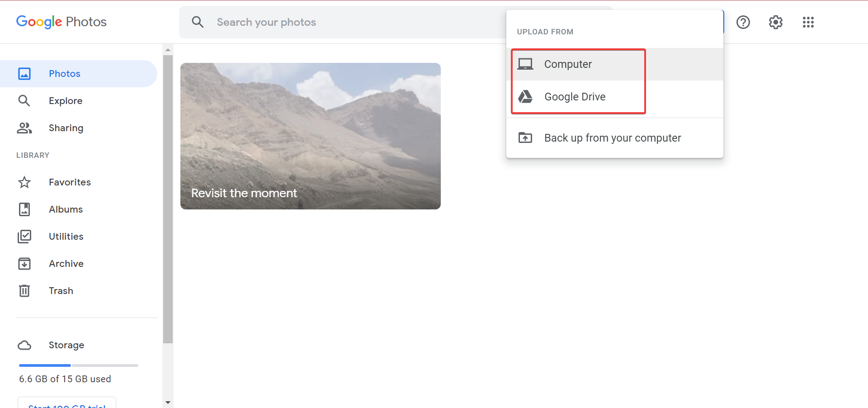Image resolution: width=868 pixels, height=408 pixels.
Task: Open the Revisit the moment memory card
Action: click(311, 136)
